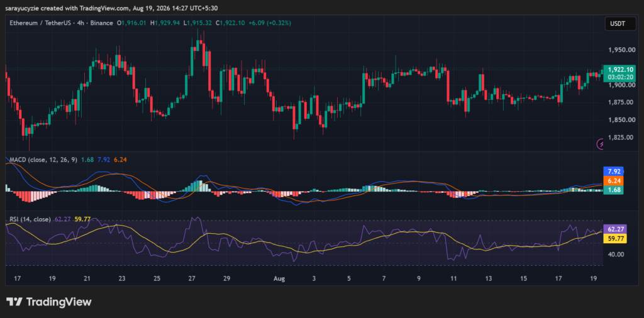Click the RSI (14, close) legend
This screenshot has width=644, height=318.
tap(30, 219)
